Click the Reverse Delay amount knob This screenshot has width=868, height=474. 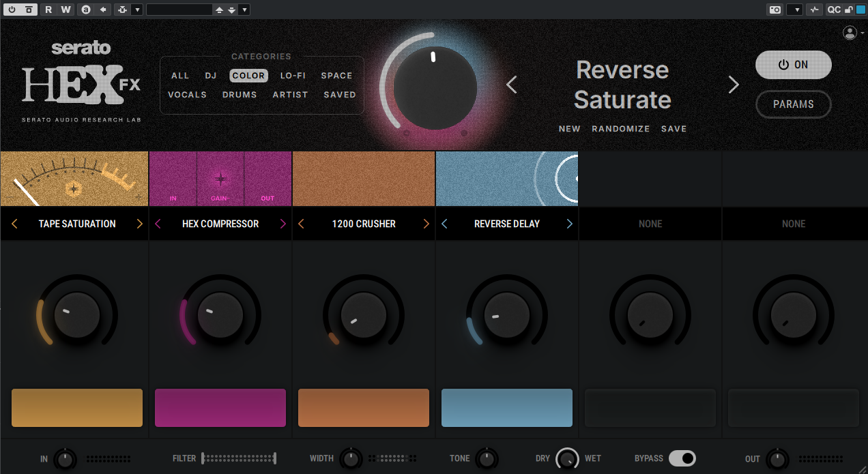click(x=507, y=315)
